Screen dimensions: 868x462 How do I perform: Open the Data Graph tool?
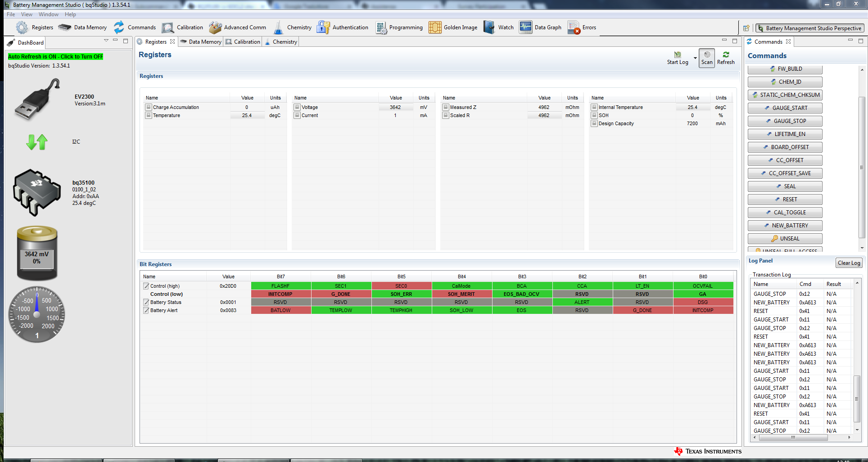point(540,27)
